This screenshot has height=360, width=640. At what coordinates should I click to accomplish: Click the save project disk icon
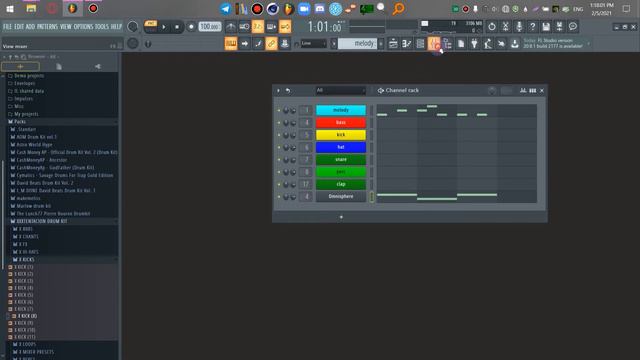coord(546,27)
